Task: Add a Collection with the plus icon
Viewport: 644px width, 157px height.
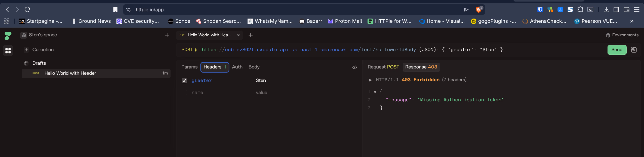Action: pyautogui.click(x=26, y=50)
